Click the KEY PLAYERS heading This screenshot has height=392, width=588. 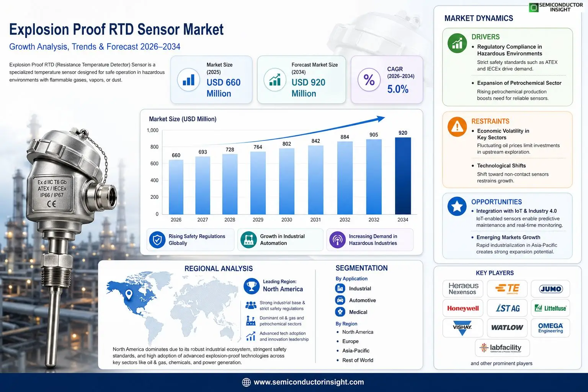[495, 273]
